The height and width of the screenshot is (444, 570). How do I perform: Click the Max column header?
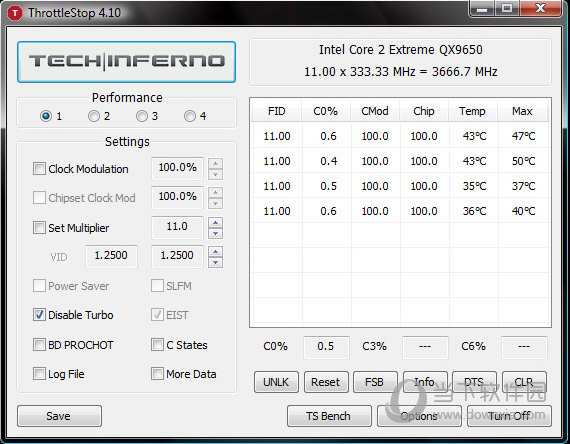point(522,111)
